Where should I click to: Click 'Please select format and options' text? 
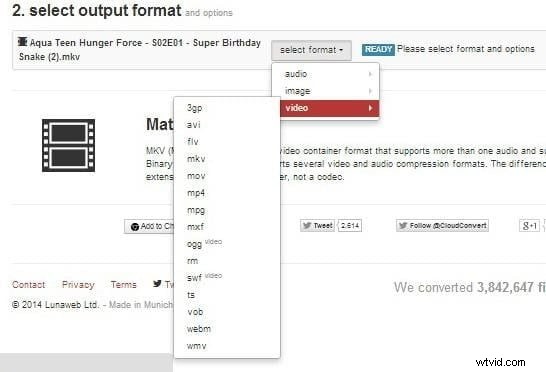point(466,49)
